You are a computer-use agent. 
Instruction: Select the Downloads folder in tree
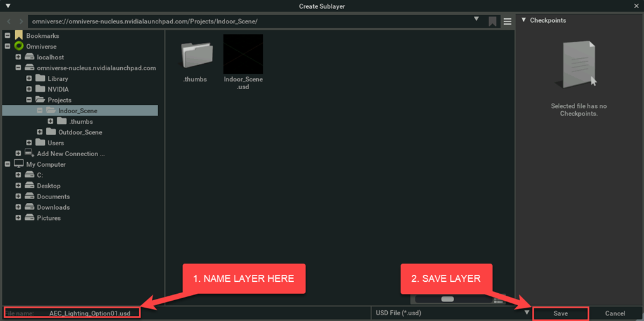click(53, 207)
